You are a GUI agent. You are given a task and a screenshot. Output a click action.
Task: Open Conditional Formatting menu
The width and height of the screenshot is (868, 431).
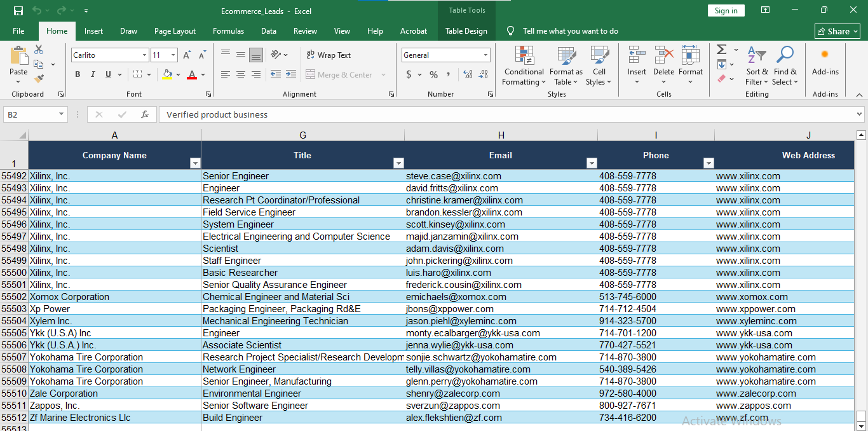click(x=524, y=65)
